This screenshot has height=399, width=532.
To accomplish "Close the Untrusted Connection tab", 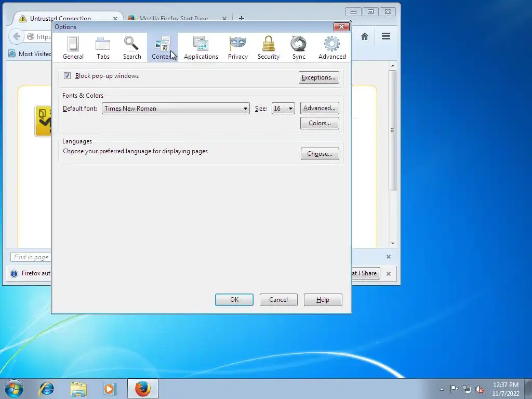I will (x=115, y=18).
